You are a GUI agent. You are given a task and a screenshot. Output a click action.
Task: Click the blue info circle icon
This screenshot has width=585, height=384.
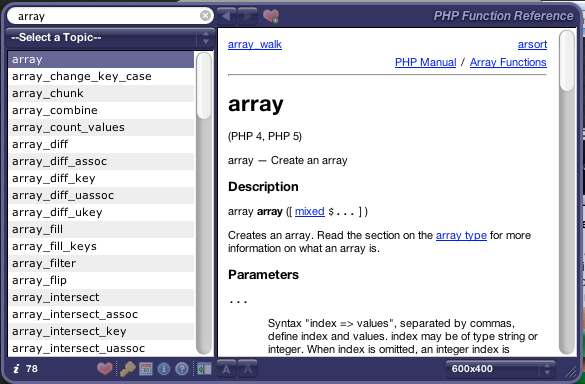click(164, 369)
